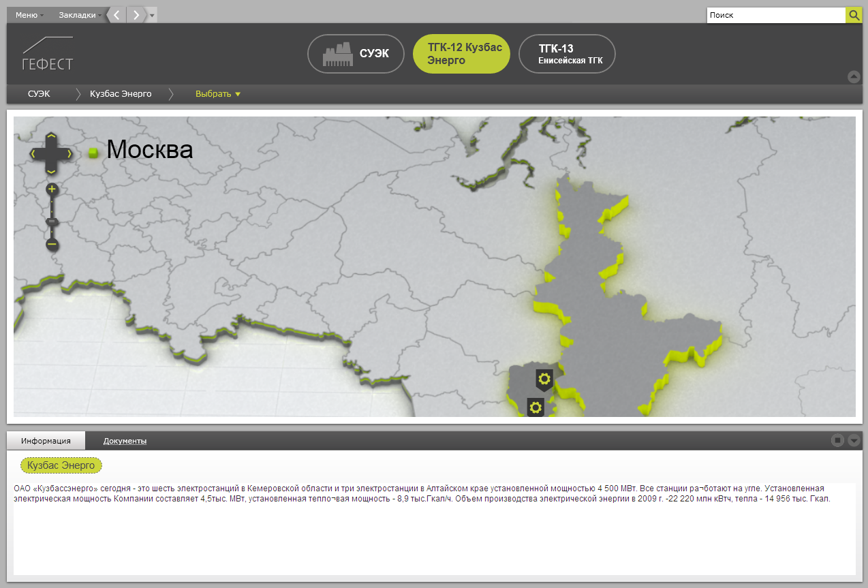Zoom out the map with minus button
This screenshot has height=588, width=868.
pyautogui.click(x=52, y=244)
